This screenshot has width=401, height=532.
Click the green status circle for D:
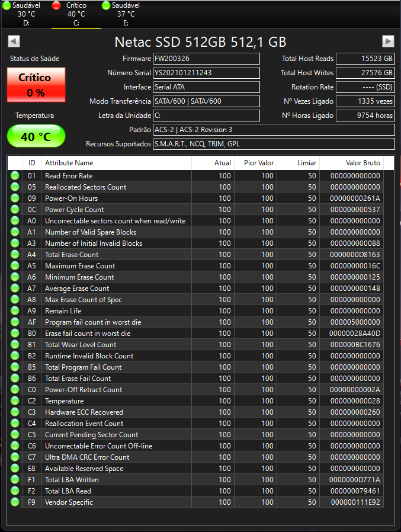tap(7, 5)
